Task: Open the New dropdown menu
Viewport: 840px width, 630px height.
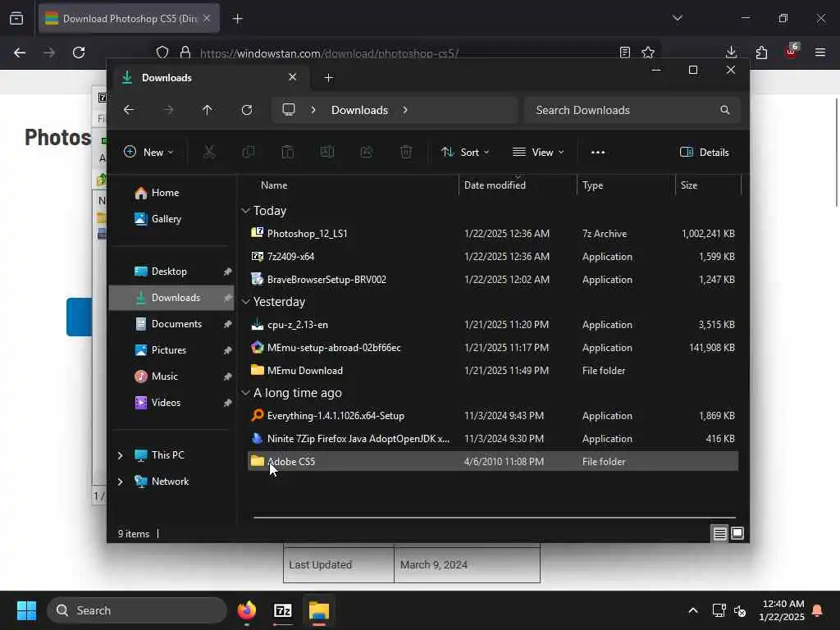Action: (x=148, y=152)
